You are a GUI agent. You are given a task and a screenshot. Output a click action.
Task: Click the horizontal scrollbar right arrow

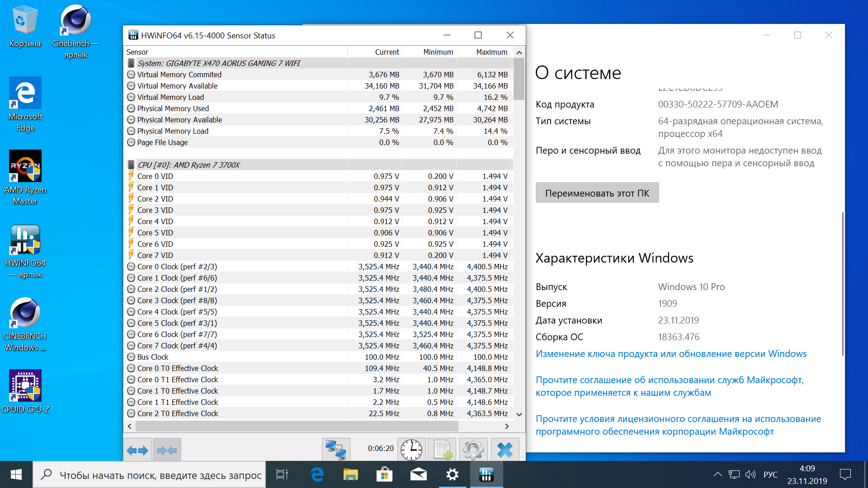[507, 426]
